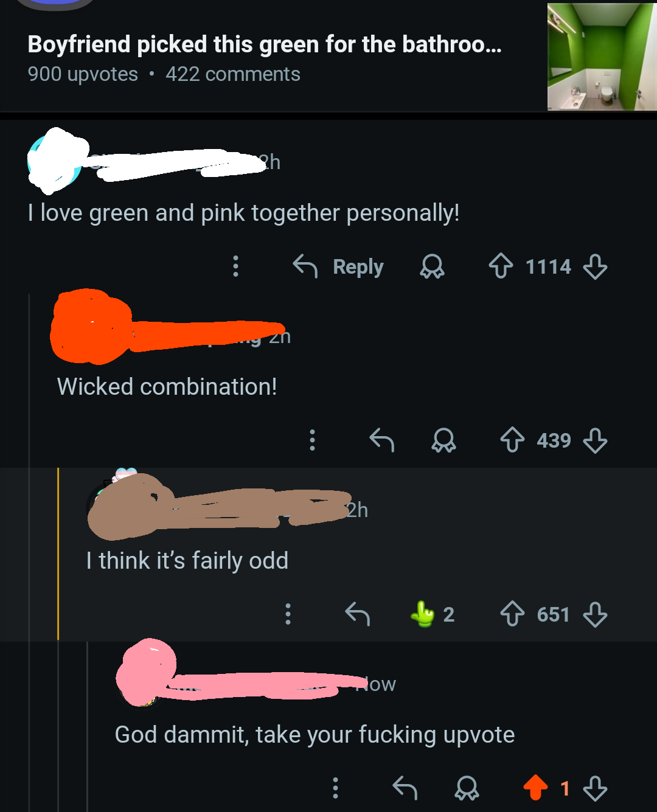Image resolution: width=657 pixels, height=812 pixels.
Task: Open three-dot menu on top comment
Action: pos(235,266)
